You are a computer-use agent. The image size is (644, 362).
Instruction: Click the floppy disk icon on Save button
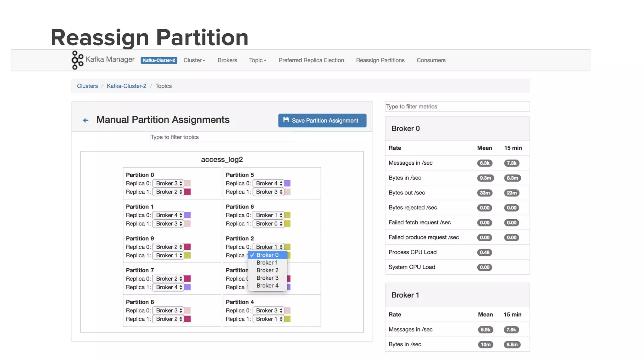(286, 120)
